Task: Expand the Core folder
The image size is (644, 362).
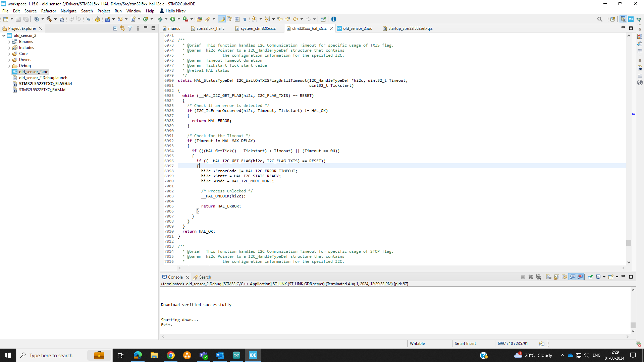Action: click(10, 54)
